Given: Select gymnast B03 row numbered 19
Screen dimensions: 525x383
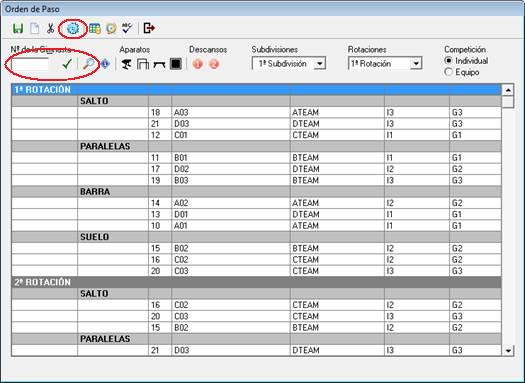Looking at the screenshot, I should tap(256, 180).
